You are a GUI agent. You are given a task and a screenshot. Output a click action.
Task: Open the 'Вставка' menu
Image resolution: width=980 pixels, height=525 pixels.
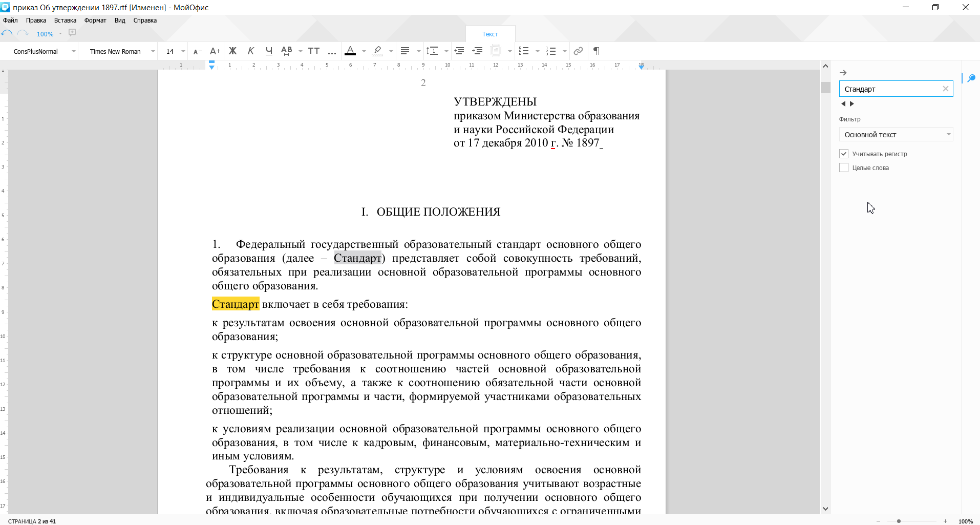point(65,20)
